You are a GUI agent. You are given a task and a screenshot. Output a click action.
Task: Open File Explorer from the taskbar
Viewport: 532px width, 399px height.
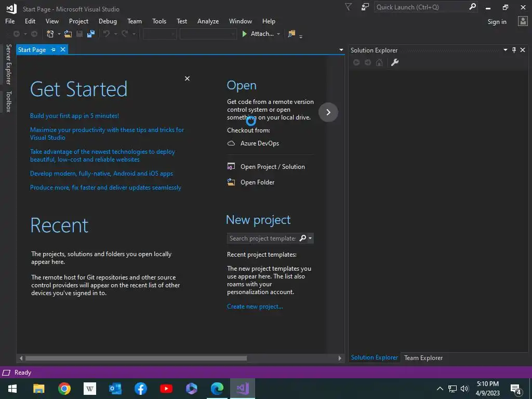(x=38, y=389)
